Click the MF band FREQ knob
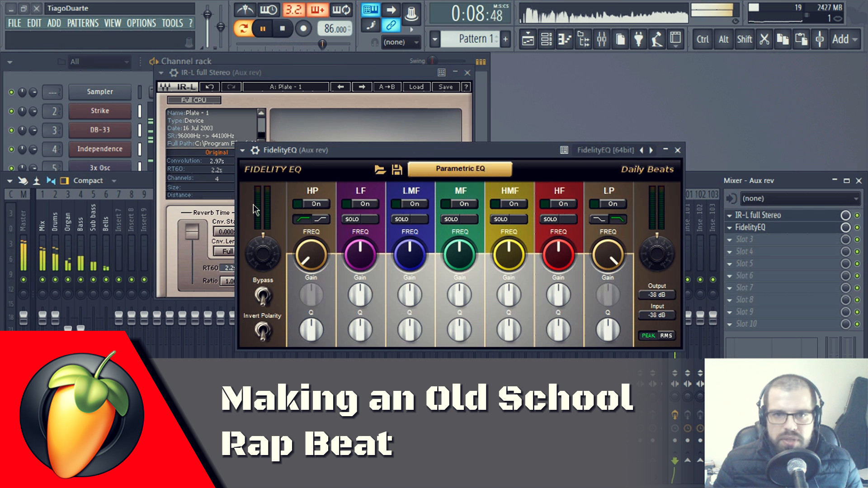The width and height of the screenshot is (868, 488). tap(459, 254)
